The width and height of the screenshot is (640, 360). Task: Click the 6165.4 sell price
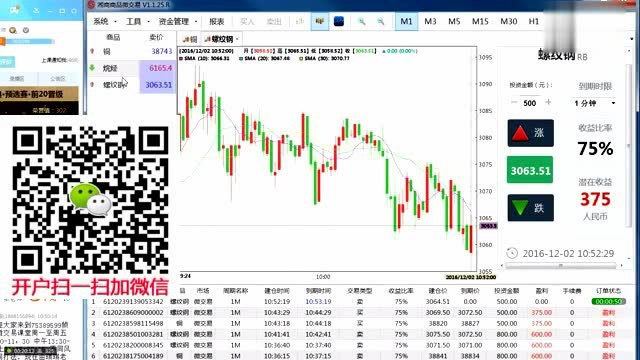(160, 68)
